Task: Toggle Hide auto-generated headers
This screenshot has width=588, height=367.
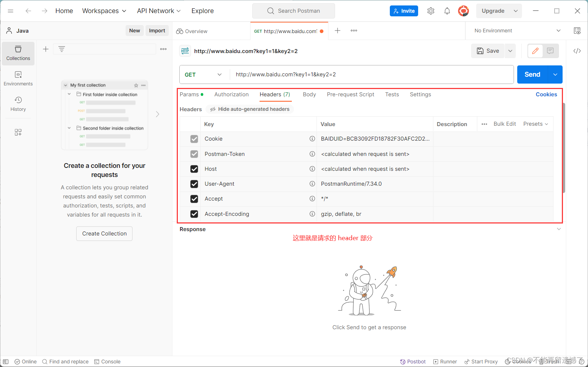Action: pos(250,109)
